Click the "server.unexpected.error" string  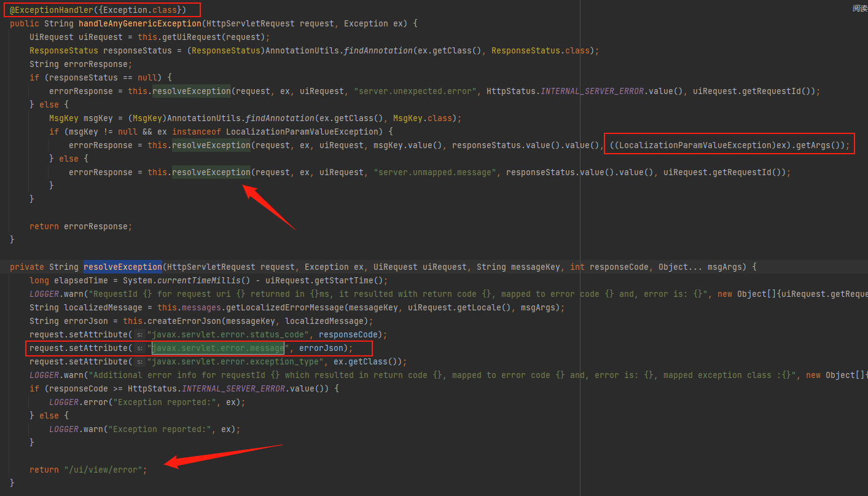(x=415, y=92)
